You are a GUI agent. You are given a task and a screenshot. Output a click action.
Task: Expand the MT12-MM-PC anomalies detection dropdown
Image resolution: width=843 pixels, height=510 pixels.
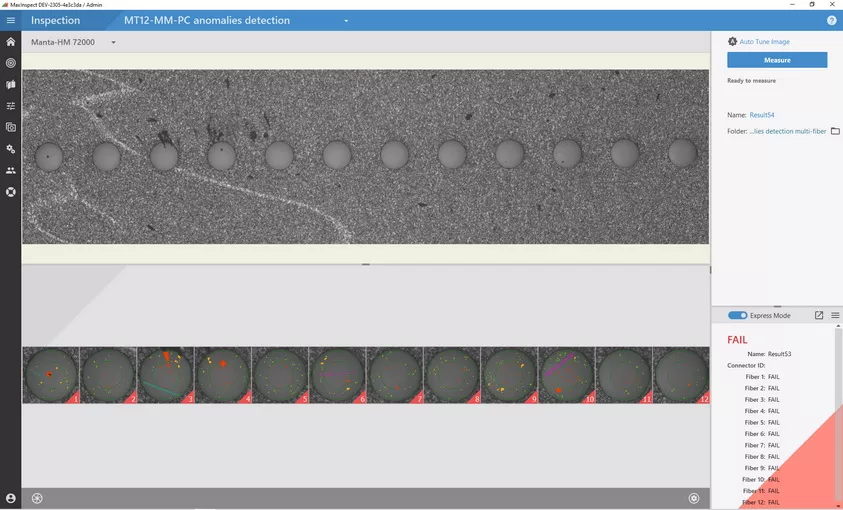click(346, 20)
